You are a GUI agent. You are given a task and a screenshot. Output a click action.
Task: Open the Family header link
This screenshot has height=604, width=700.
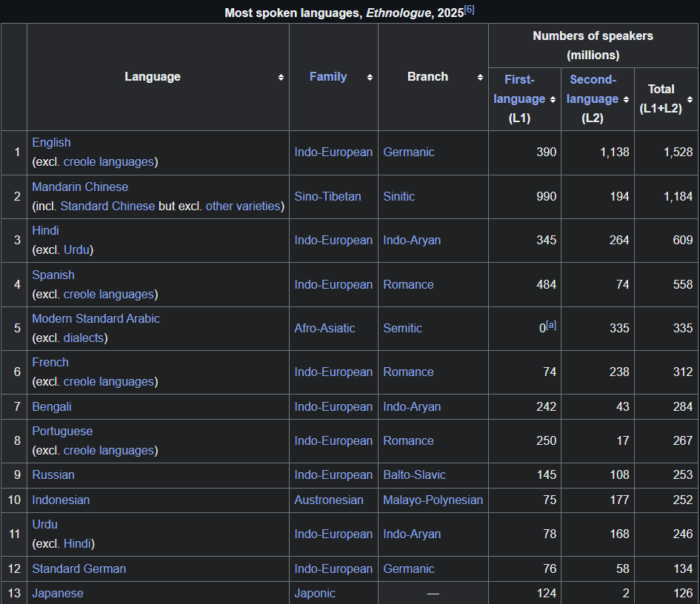(328, 77)
